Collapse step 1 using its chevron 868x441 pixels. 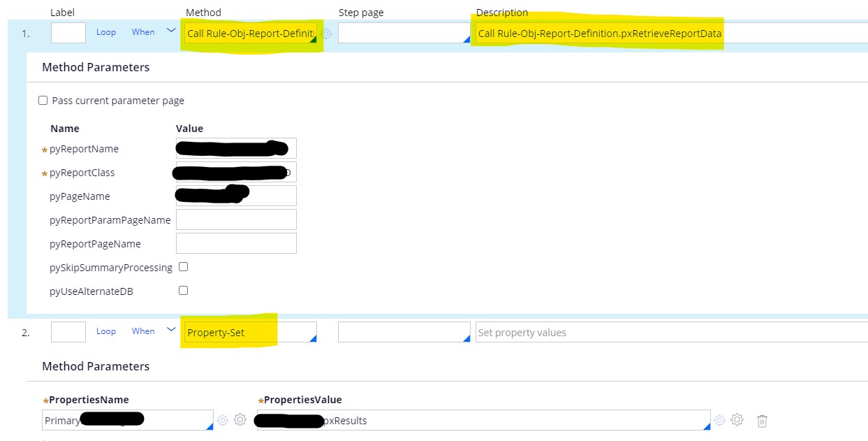coord(171,31)
